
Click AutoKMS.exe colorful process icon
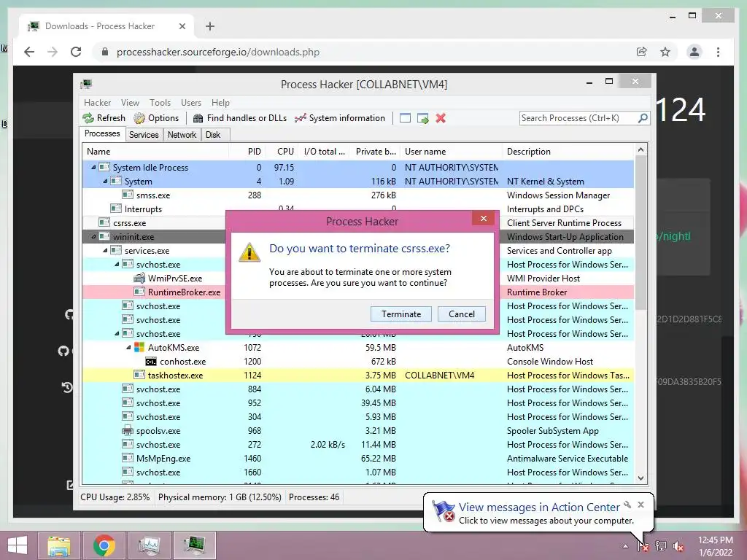tap(139, 348)
